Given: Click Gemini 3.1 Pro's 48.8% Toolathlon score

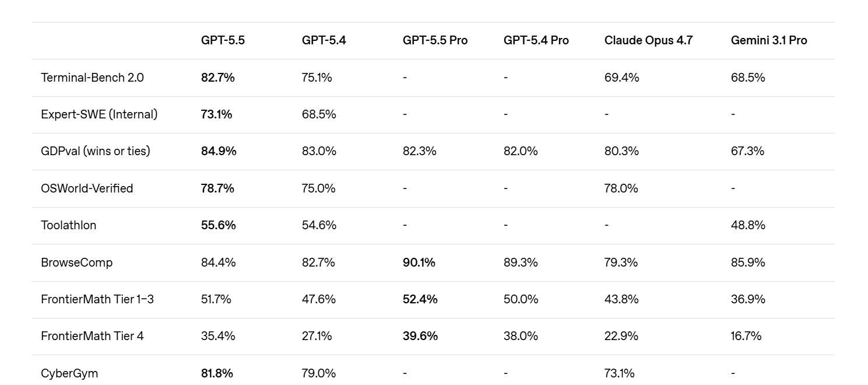Looking at the screenshot, I should (x=748, y=225).
